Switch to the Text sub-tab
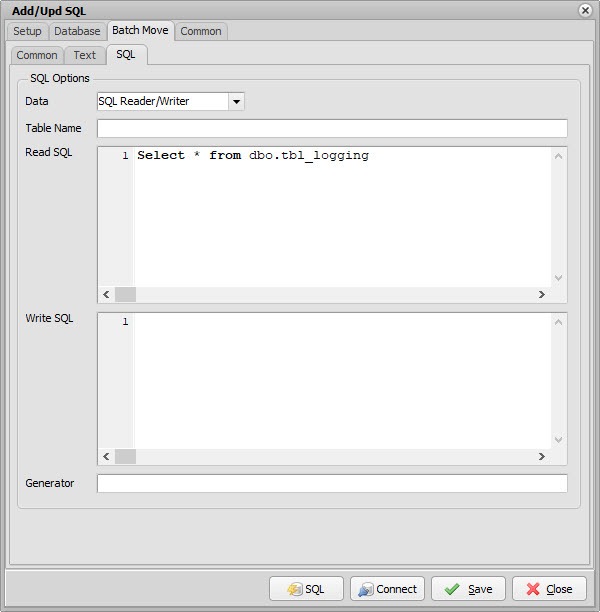 pyautogui.click(x=85, y=55)
